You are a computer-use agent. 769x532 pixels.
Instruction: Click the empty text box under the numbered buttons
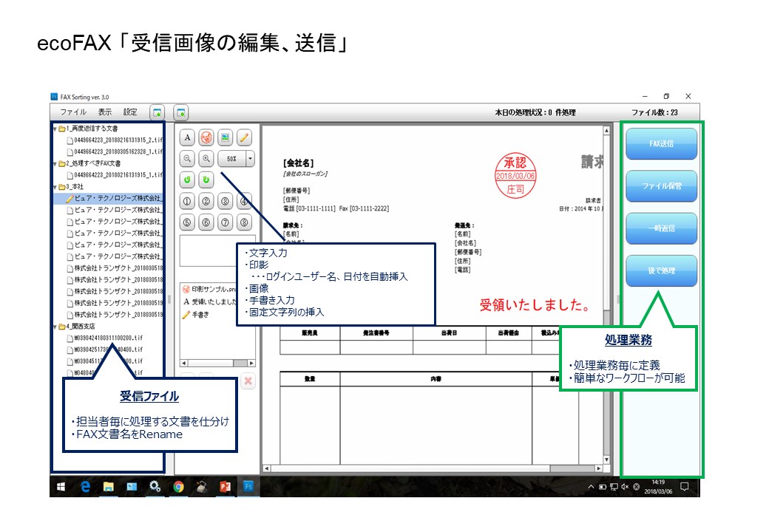(217, 250)
